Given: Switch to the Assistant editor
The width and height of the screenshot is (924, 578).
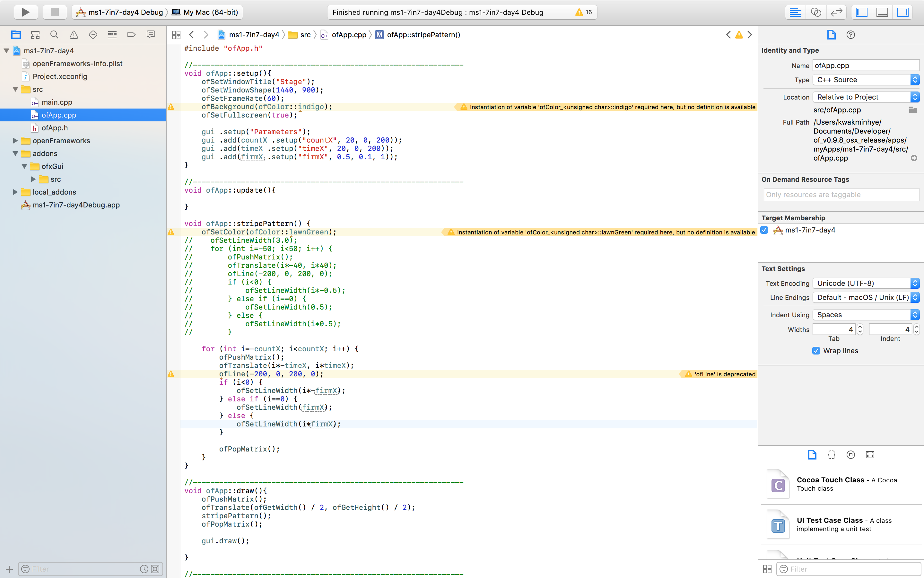Looking at the screenshot, I should [816, 12].
